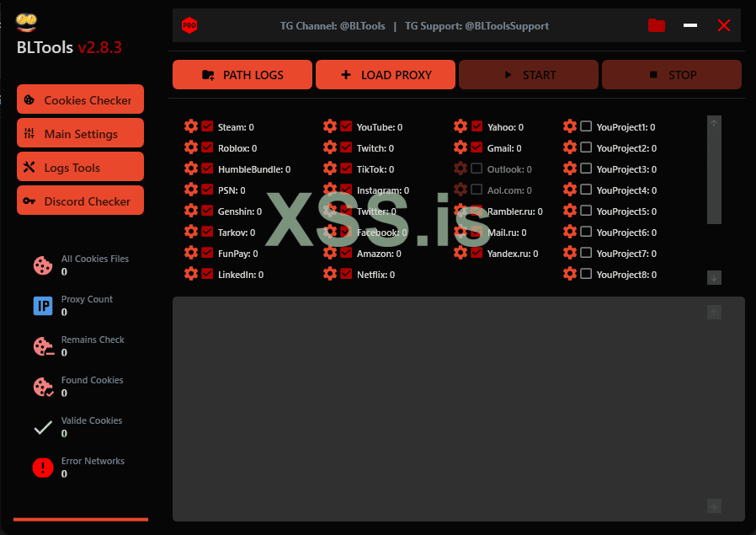The width and height of the screenshot is (756, 535).
Task: Click gear icon for YouProject1
Action: coord(570,126)
